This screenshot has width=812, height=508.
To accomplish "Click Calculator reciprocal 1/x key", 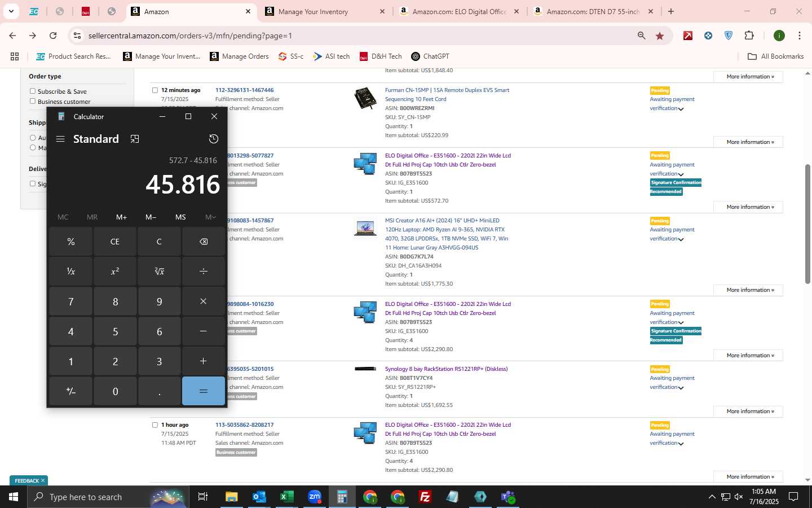I will (x=71, y=271).
